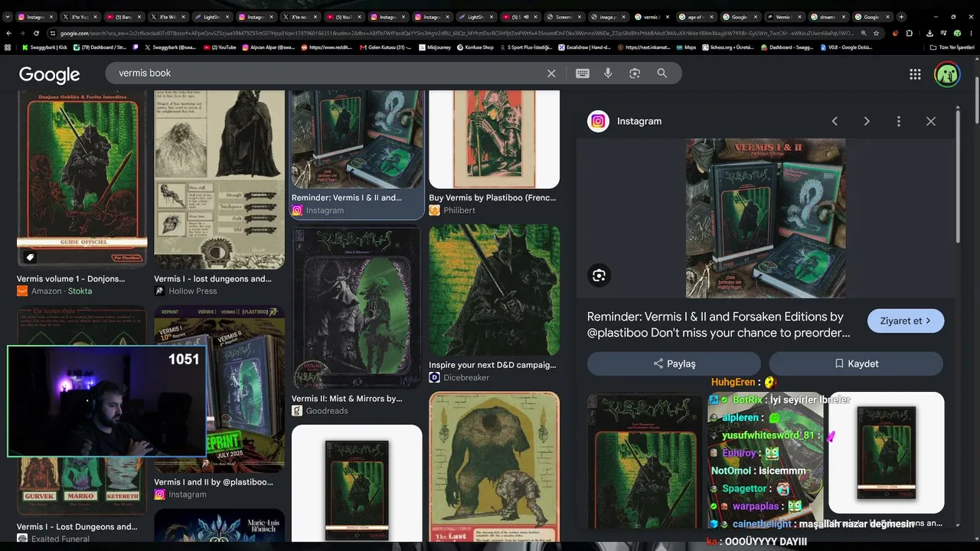
Task: Open the Hollow Press Vermis I result
Action: (219, 179)
